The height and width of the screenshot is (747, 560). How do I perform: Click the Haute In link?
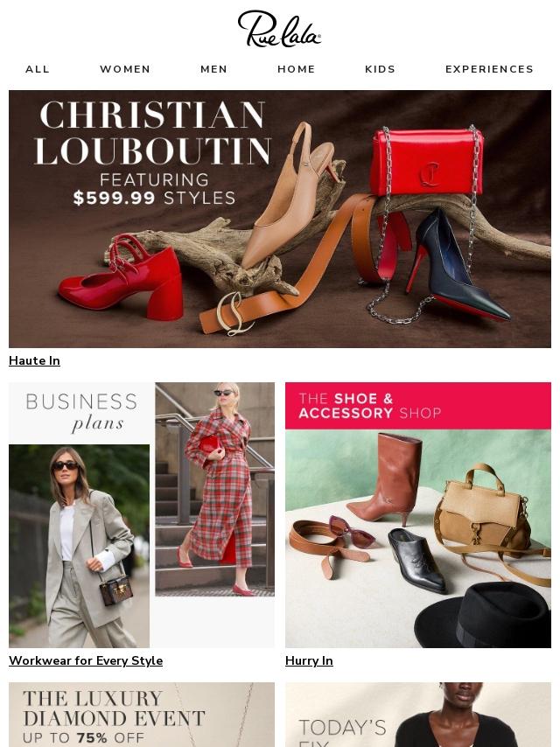click(34, 360)
